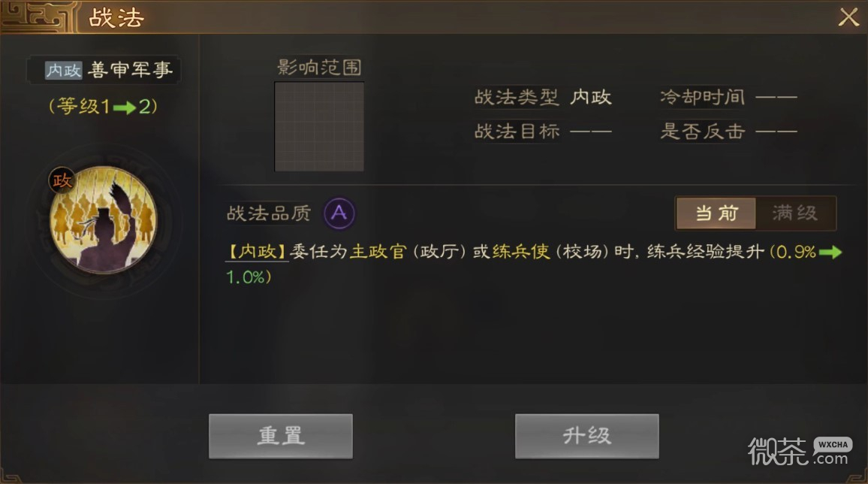Click the purple A quality badge
This screenshot has height=484, width=868.
339,213
